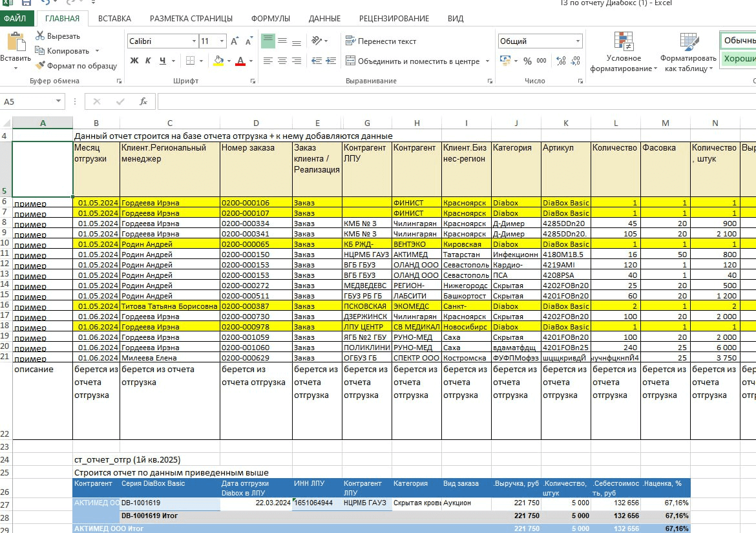Image resolution: width=756 pixels, height=533 pixels.
Task: Toggle middle vertical alignment
Action: [x=282, y=41]
